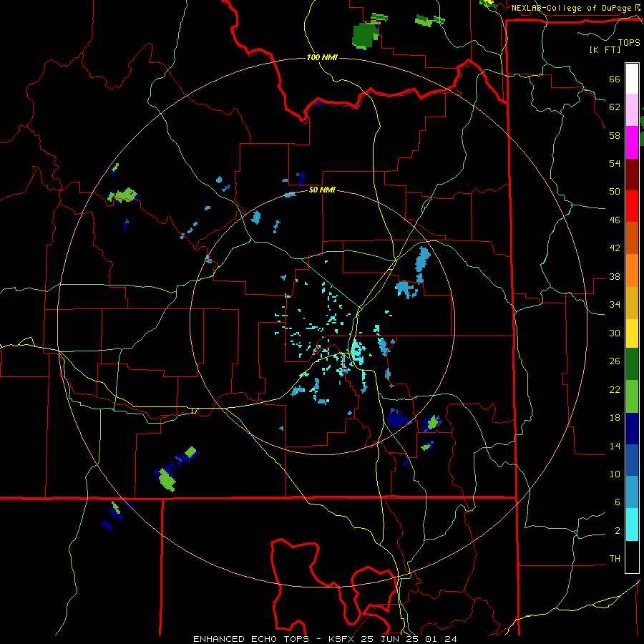
Task: Select the magenta legend swatch
Action: [632, 142]
